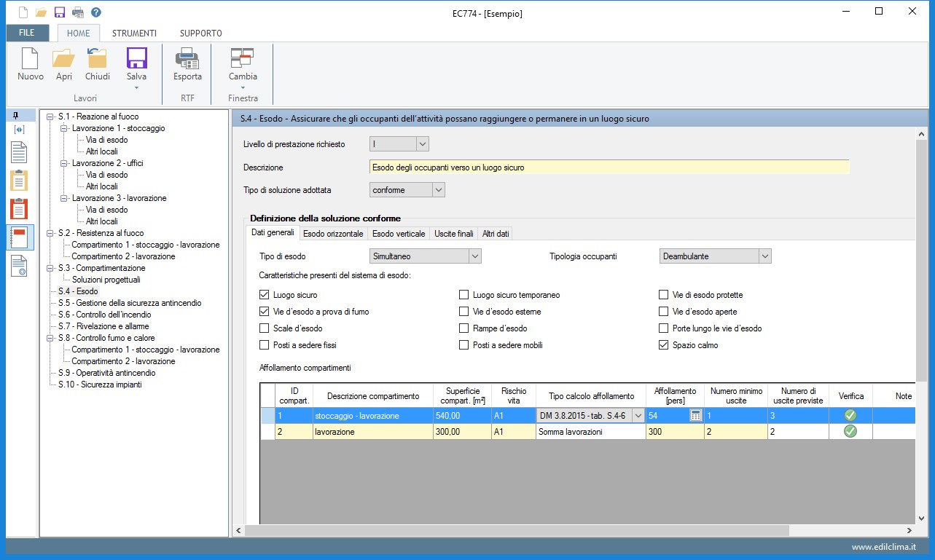Check Porte lungo le vie d'esodo
Screen dimensions: 935x560
coord(663,328)
